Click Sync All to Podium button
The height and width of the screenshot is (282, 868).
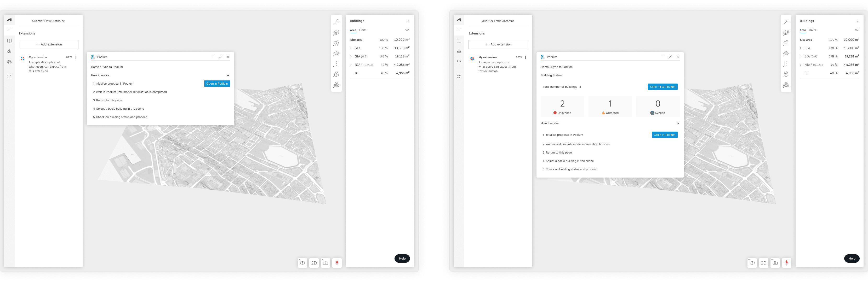662,87
